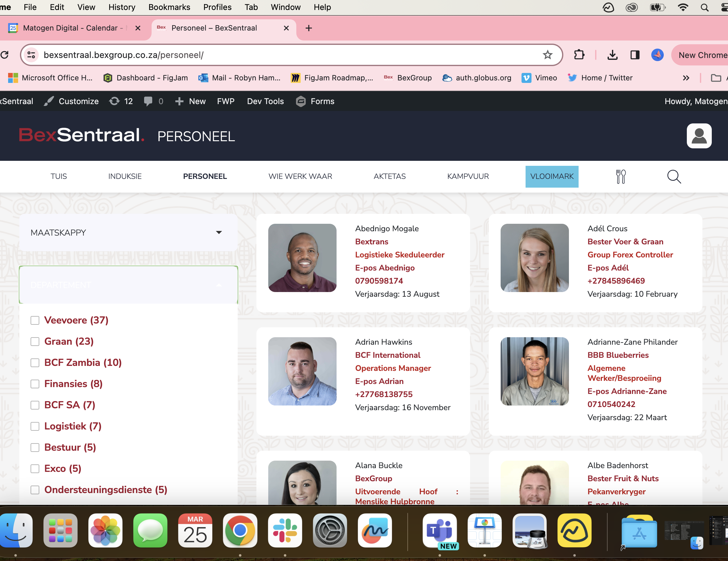The width and height of the screenshot is (728, 561).
Task: Check the Veevoere (37) checkbox
Action: (x=35, y=320)
